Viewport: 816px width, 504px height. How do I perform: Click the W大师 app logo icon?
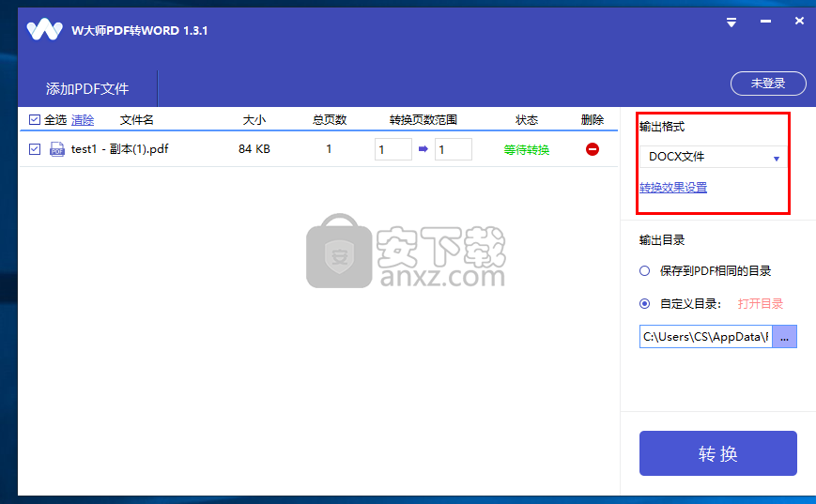(x=45, y=30)
